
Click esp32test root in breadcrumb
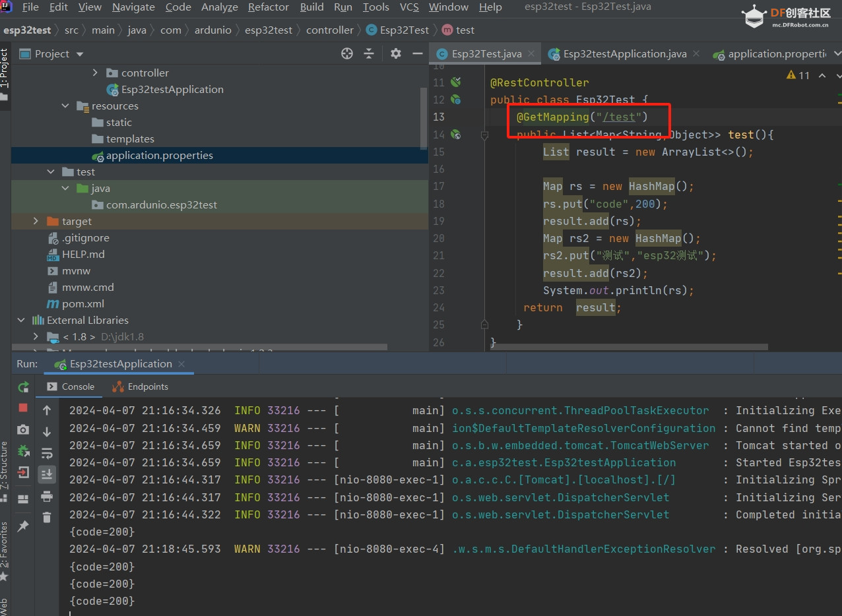(x=28, y=30)
